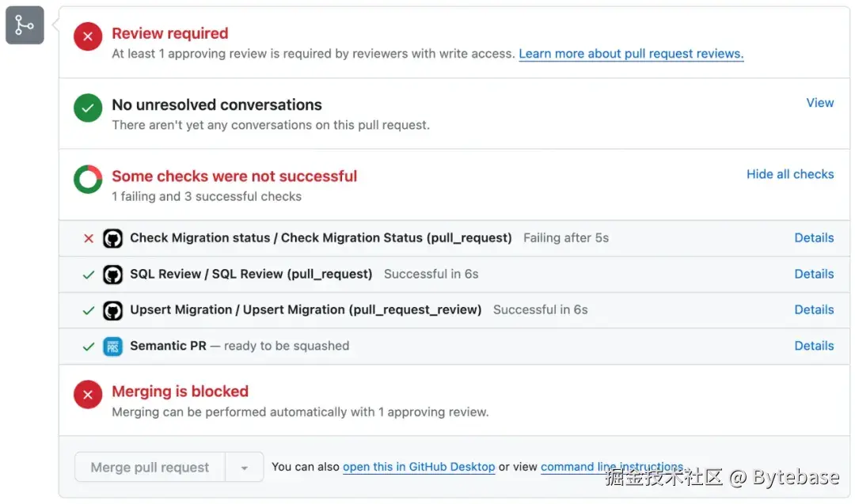
Task: Click the Merge pull request button
Action: [x=150, y=468]
